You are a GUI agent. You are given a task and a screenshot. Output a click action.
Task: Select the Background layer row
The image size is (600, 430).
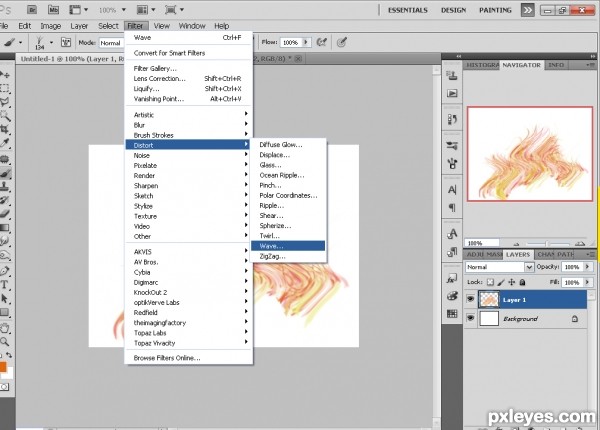(526, 318)
